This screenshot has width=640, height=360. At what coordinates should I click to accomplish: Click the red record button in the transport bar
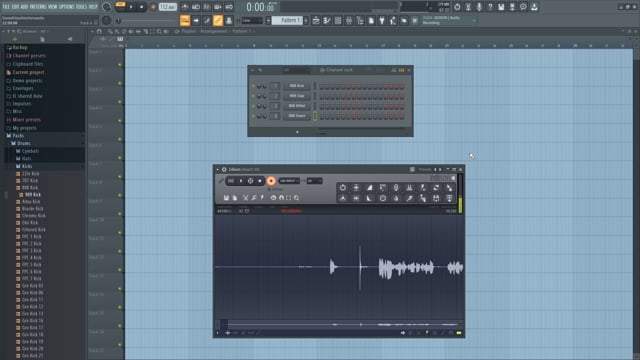coord(153,7)
